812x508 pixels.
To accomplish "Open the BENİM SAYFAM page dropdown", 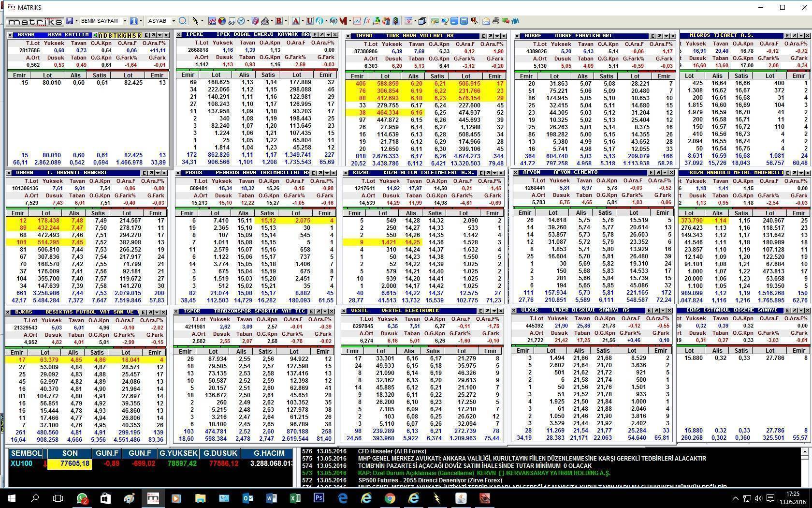I will (125, 21).
